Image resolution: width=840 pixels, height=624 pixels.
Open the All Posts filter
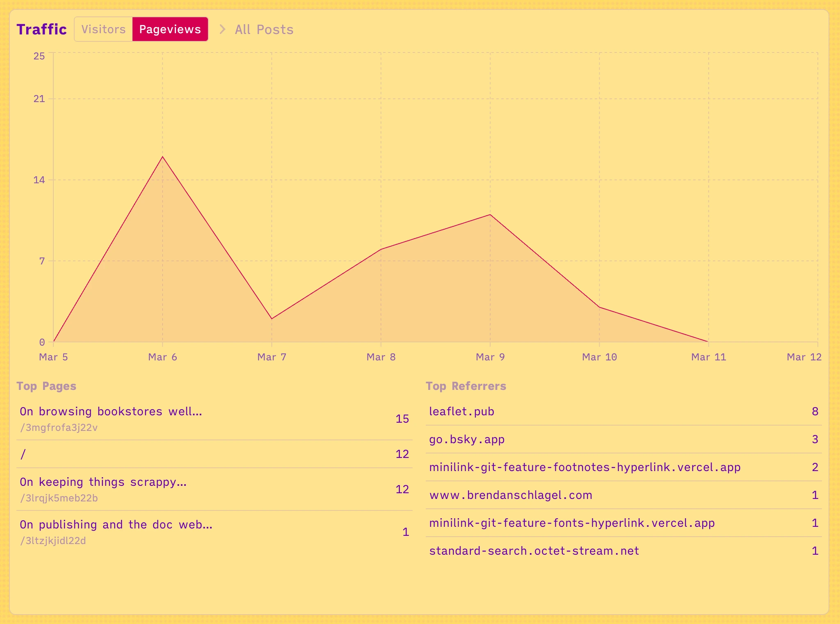(x=264, y=30)
